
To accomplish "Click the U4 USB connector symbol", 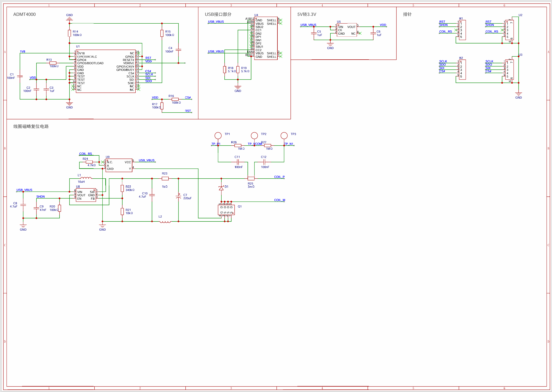I will [x=265, y=38].
